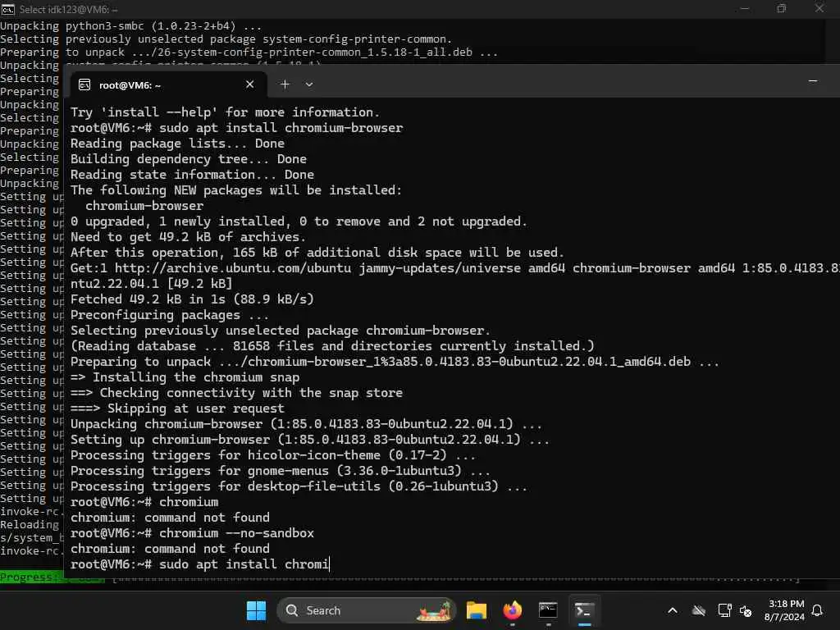Open clock showing 3:18 PM 8/7/2024
840x630 pixels.
click(784, 610)
